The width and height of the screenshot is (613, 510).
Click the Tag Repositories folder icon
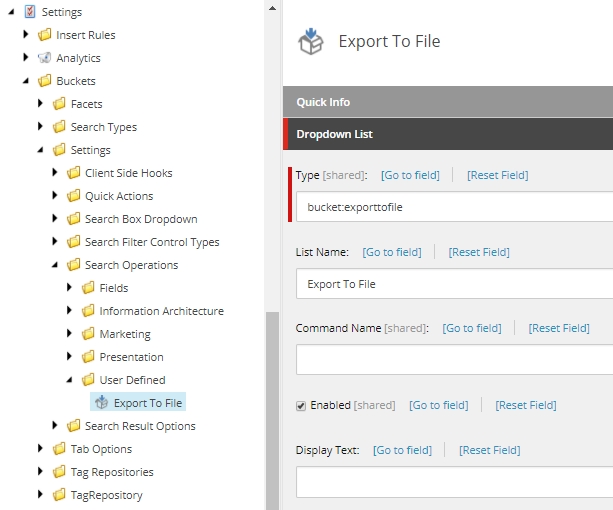coord(58,472)
